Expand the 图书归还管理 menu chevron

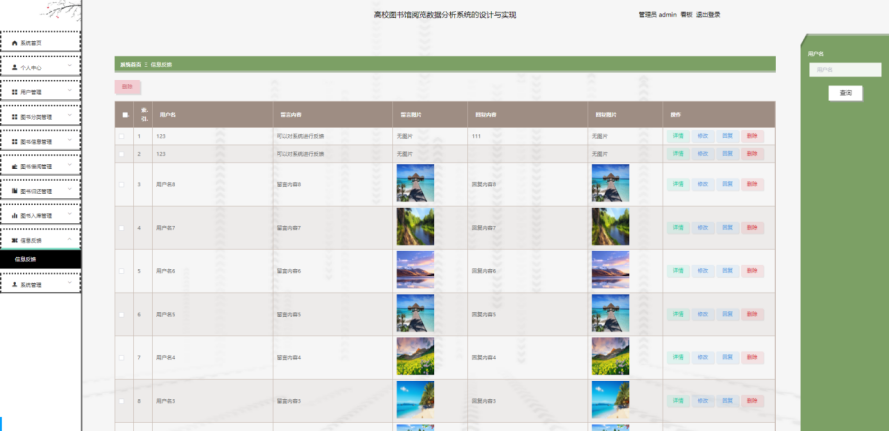pos(70,190)
